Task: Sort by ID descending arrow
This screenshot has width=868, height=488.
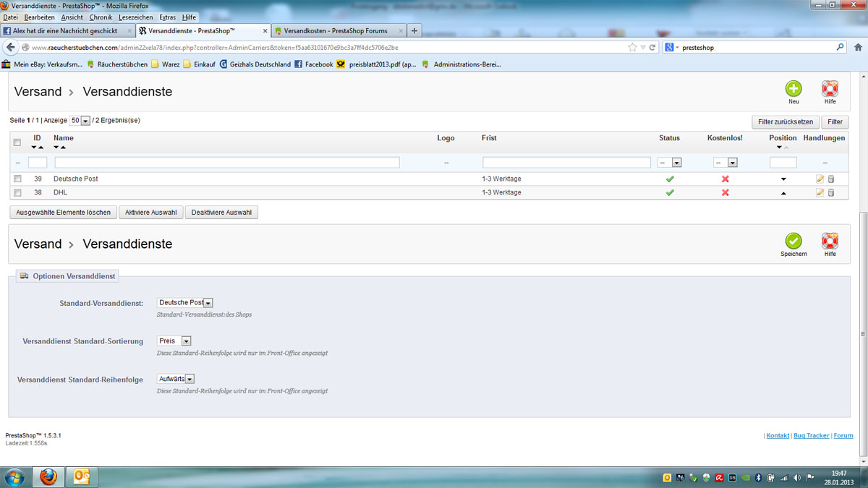Action: 34,147
